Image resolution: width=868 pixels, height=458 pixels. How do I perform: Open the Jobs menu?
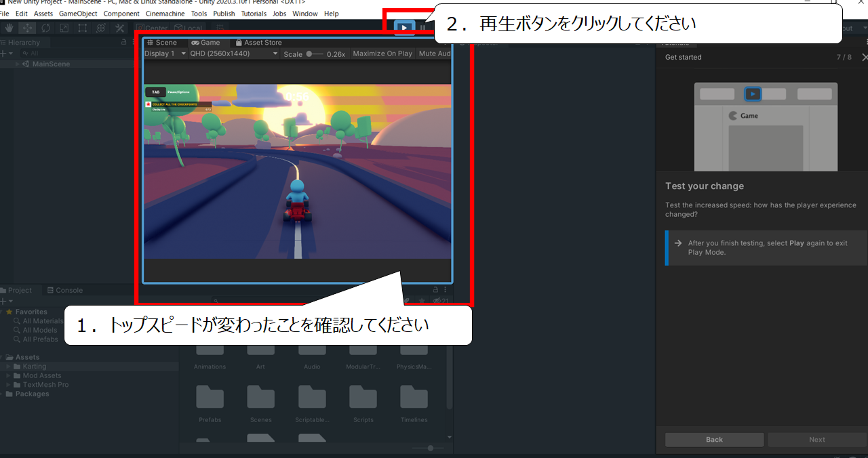coord(279,14)
